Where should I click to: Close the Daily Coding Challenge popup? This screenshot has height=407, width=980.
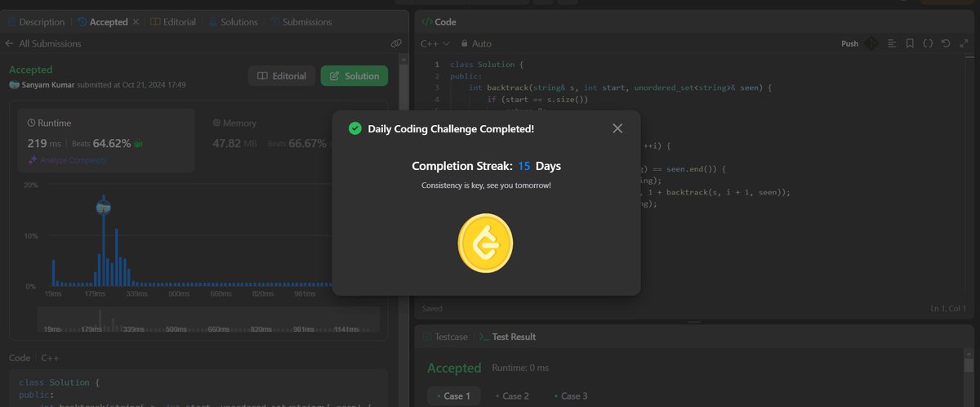(617, 128)
